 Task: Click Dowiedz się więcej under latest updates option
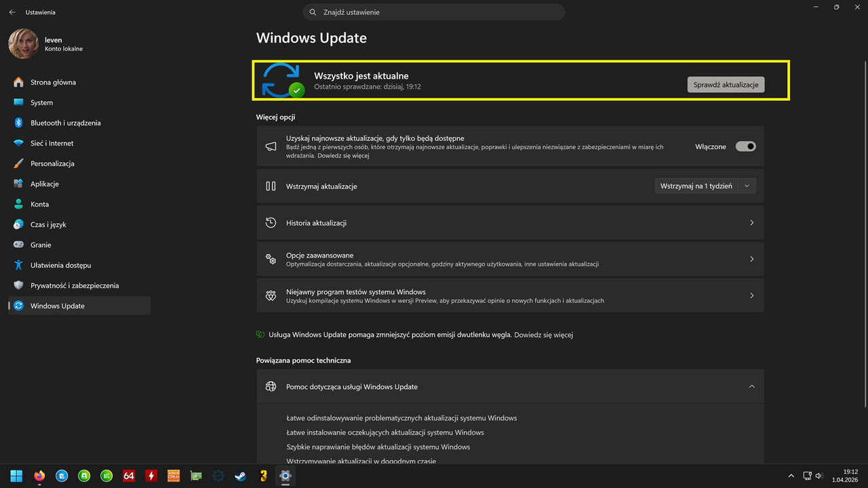point(343,155)
